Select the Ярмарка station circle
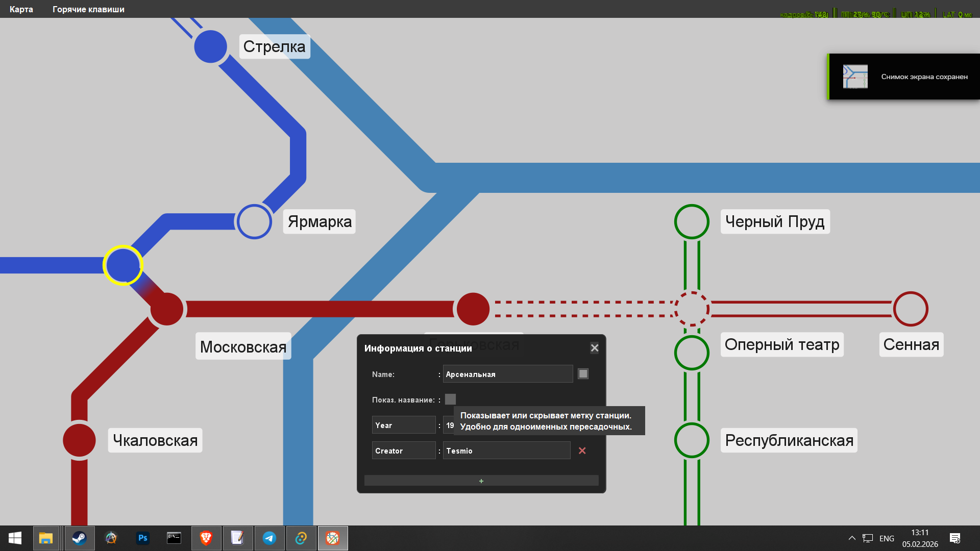This screenshot has height=551, width=980. tap(254, 221)
